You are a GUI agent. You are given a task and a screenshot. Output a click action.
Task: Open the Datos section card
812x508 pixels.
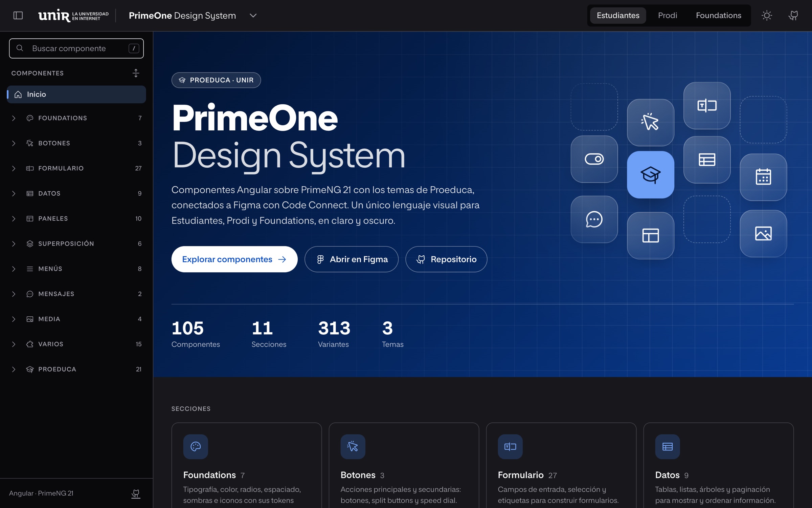pos(719,465)
